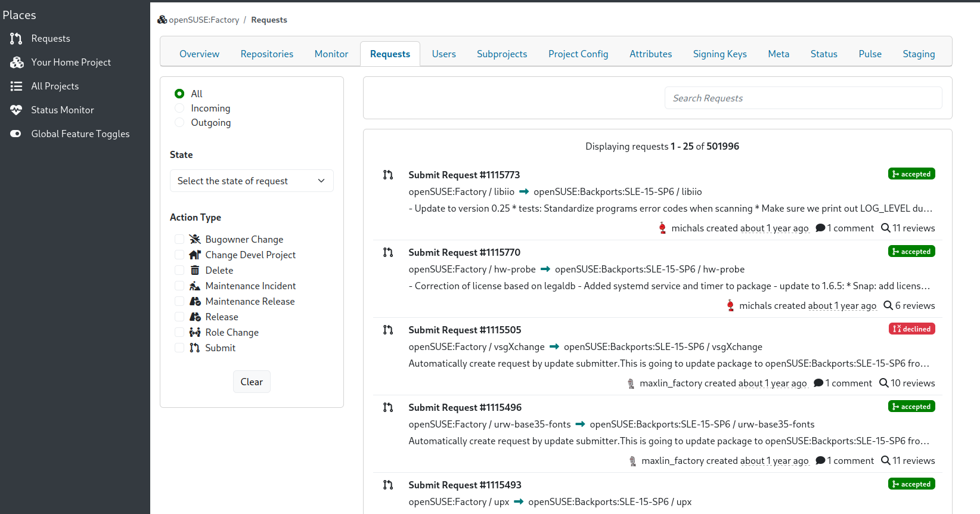Click the request icon beside Submit Request #1115770
The image size is (980, 514).
pos(388,252)
